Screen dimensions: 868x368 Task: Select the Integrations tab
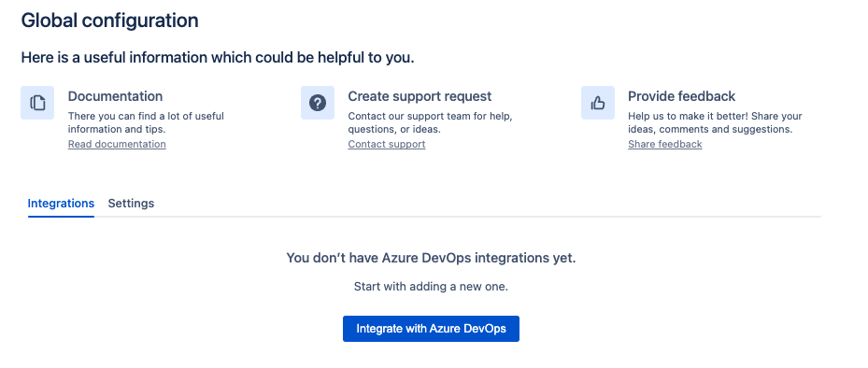tap(61, 203)
